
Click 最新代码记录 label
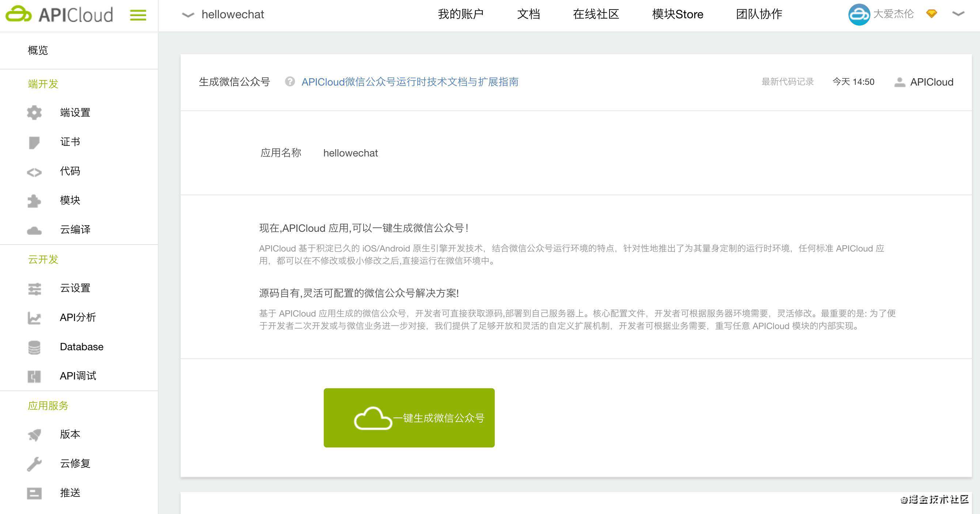[x=787, y=82]
